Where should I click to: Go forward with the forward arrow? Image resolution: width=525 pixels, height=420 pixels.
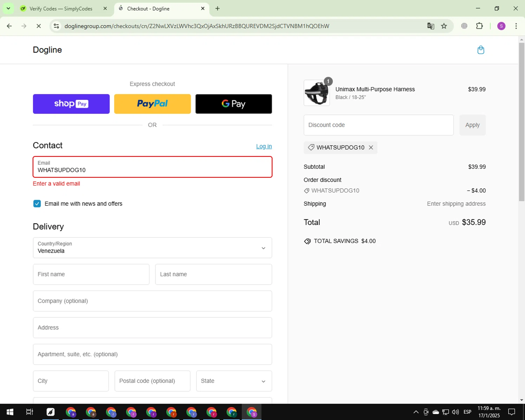coord(24,26)
